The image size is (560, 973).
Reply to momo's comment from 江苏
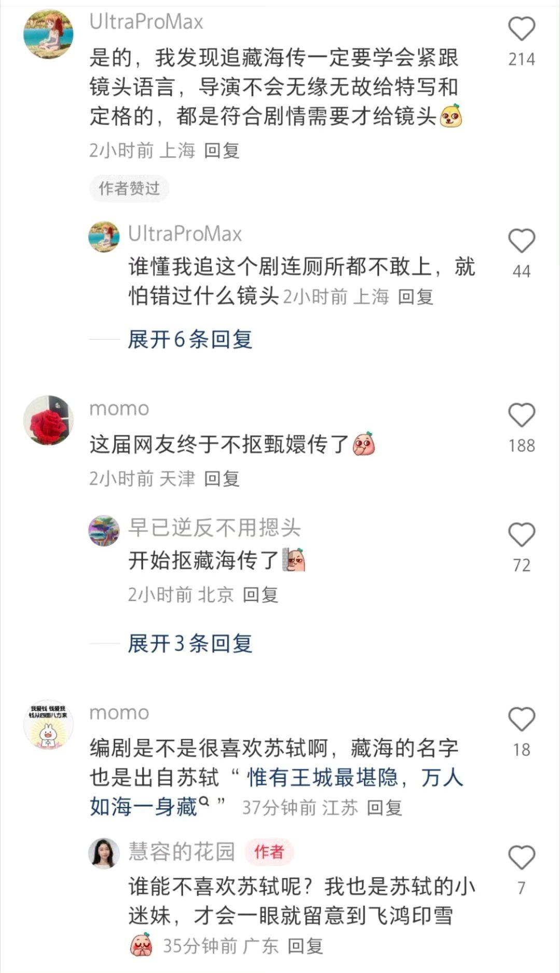click(x=384, y=808)
